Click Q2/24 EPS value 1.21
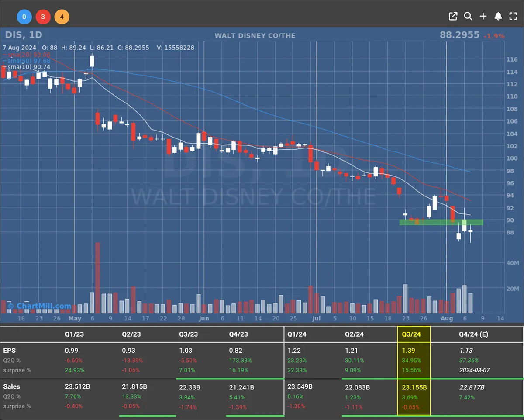This screenshot has height=420, width=524. point(351,351)
